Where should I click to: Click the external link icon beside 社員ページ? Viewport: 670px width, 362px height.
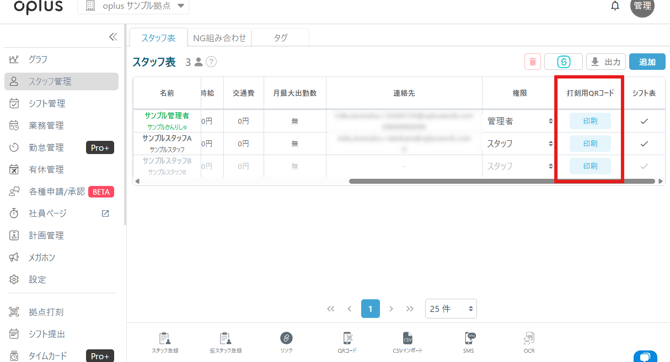(x=105, y=213)
